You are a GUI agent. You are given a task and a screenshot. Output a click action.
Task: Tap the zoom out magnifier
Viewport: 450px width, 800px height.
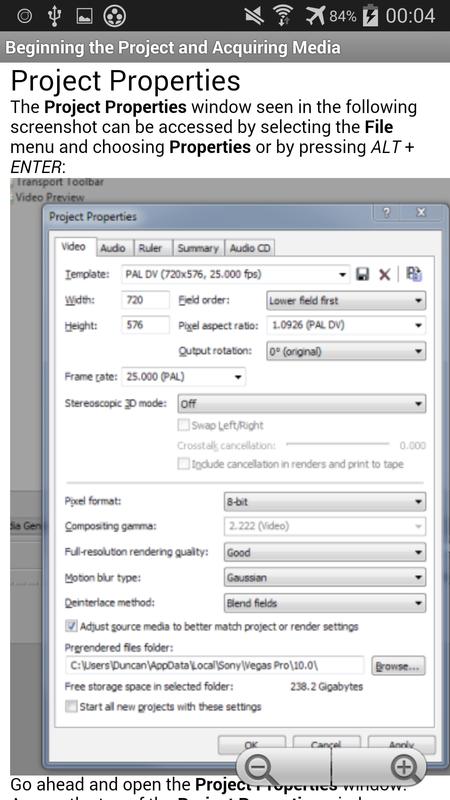tap(261, 767)
